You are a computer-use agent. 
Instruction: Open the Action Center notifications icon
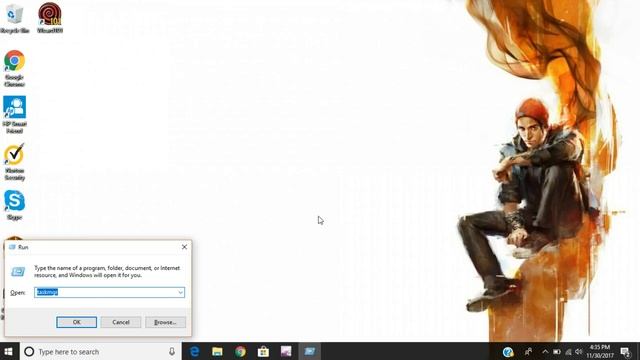626,352
